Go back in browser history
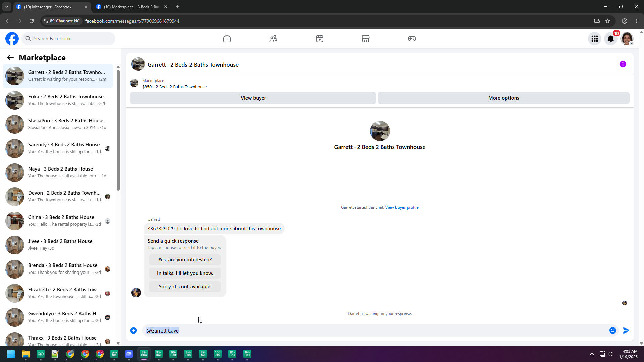The height and width of the screenshot is (362, 644). click(x=7, y=21)
